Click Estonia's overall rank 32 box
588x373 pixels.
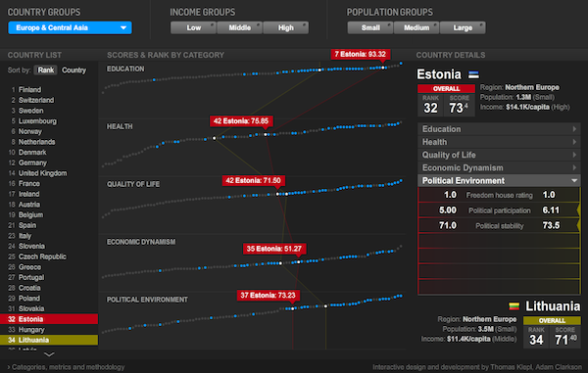[430, 105]
